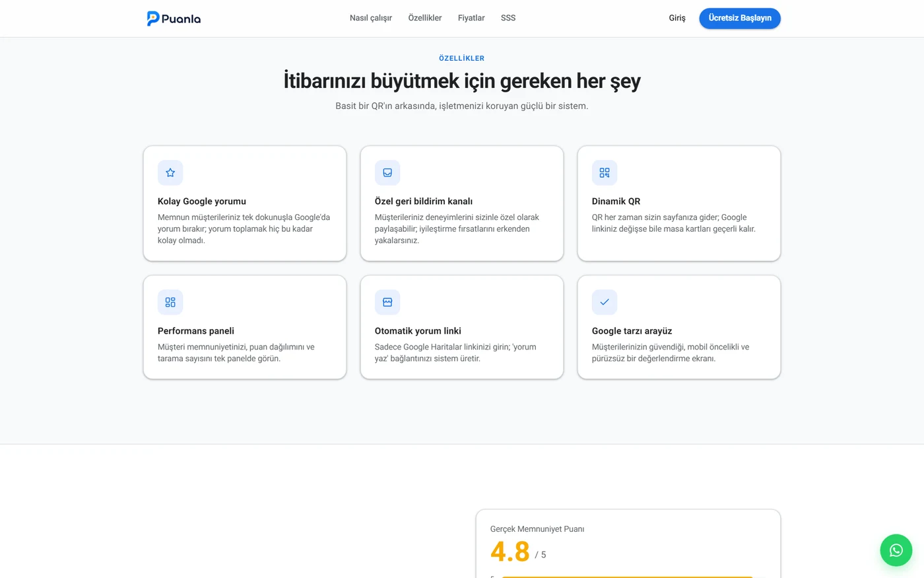This screenshot has width=924, height=578.
Task: Click the ÖZELLİKLER section label
Action: (462, 58)
